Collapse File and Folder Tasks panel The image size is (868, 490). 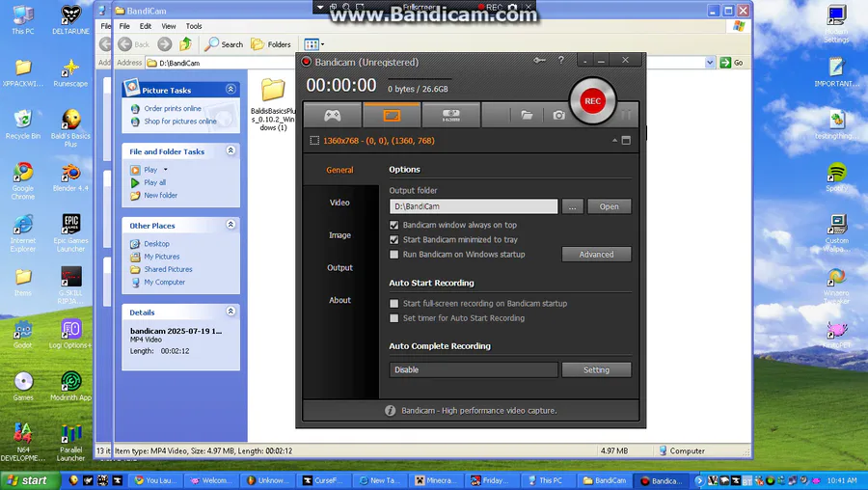pos(231,150)
